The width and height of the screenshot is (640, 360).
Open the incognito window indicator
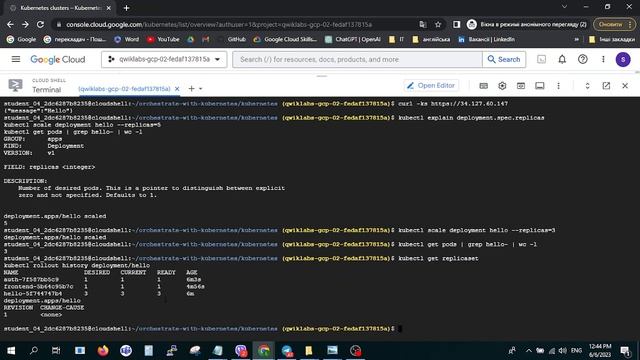(x=527, y=24)
